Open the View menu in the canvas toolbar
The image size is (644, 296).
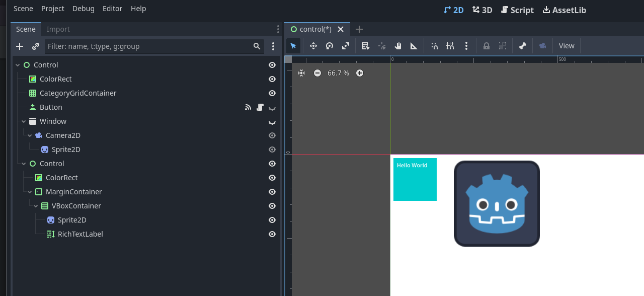coord(567,46)
